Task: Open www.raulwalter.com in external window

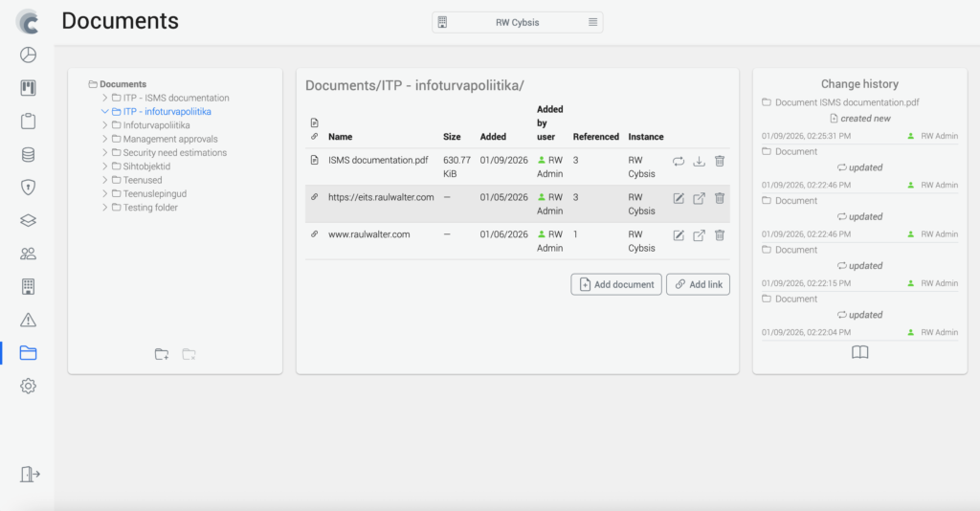Action: pos(699,235)
